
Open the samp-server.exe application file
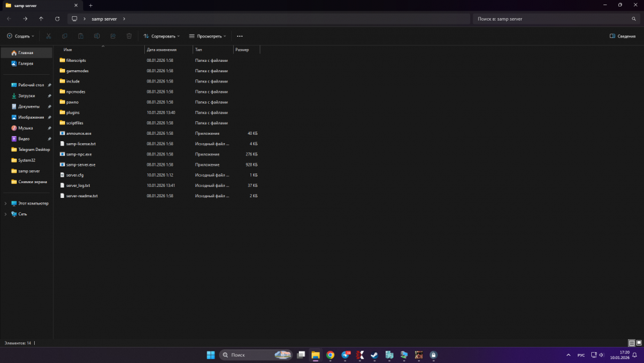[80, 164]
